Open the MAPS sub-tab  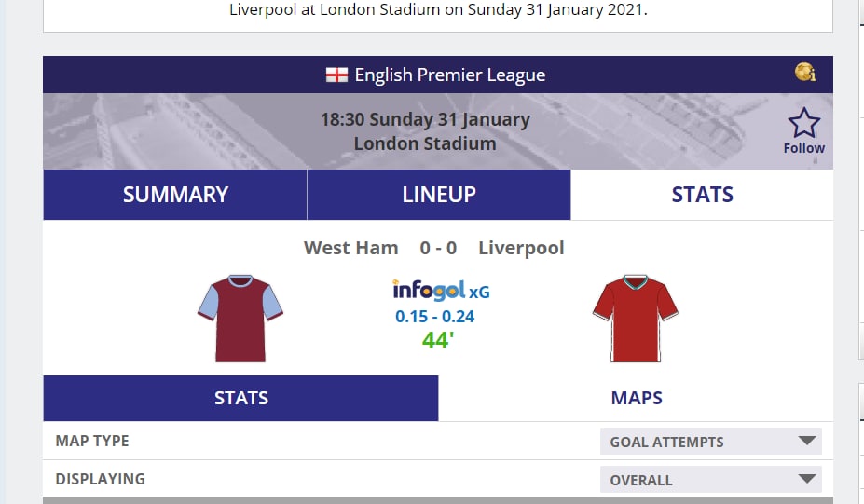coord(637,398)
